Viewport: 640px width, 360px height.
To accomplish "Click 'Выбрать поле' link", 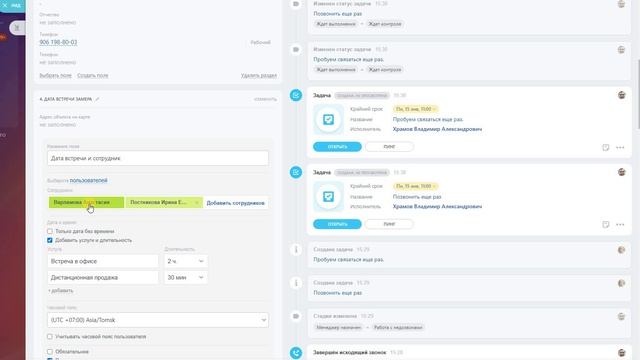I will 56,76.
